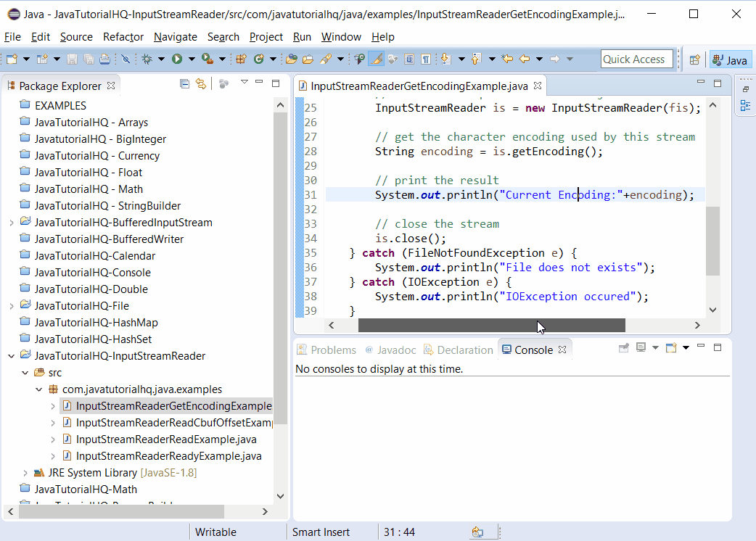This screenshot has height=541, width=756.
Task: Click the Java perspective button
Action: coord(730,59)
